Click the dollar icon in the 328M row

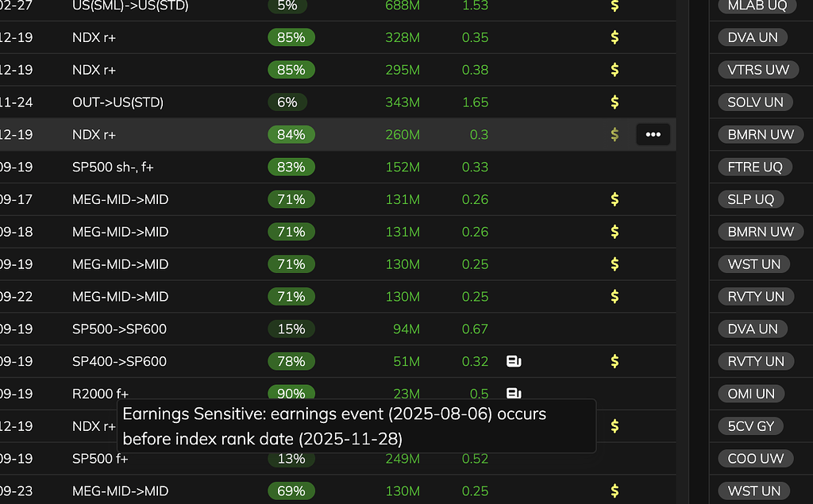pos(615,37)
